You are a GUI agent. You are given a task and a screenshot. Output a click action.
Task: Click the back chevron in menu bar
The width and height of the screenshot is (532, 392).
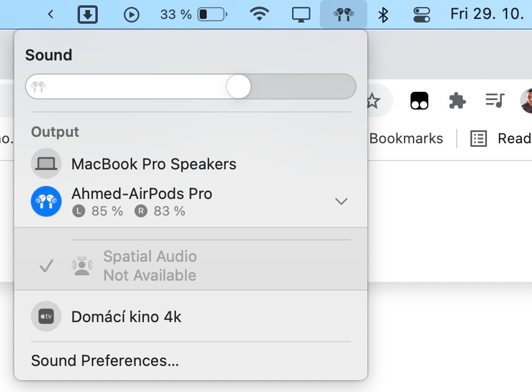pyautogui.click(x=50, y=14)
